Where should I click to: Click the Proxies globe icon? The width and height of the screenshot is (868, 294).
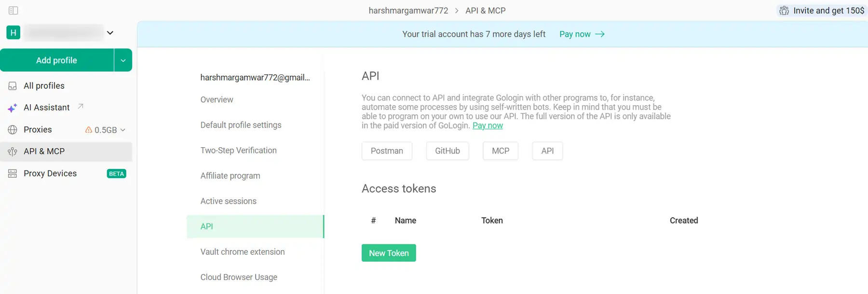[13, 129]
